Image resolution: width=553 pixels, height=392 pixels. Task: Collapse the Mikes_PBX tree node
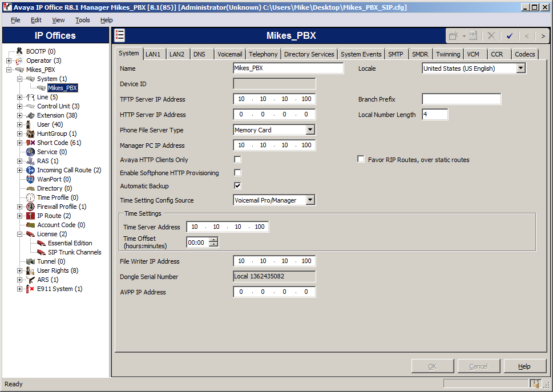9,70
